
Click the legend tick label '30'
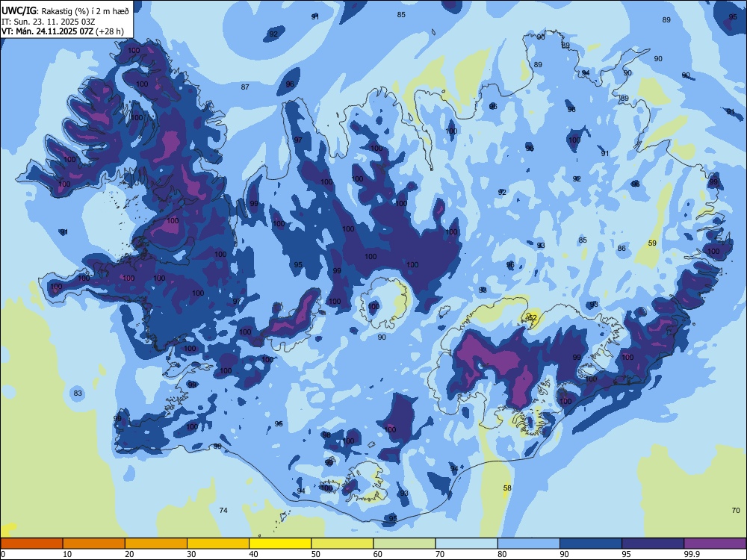pos(191,554)
